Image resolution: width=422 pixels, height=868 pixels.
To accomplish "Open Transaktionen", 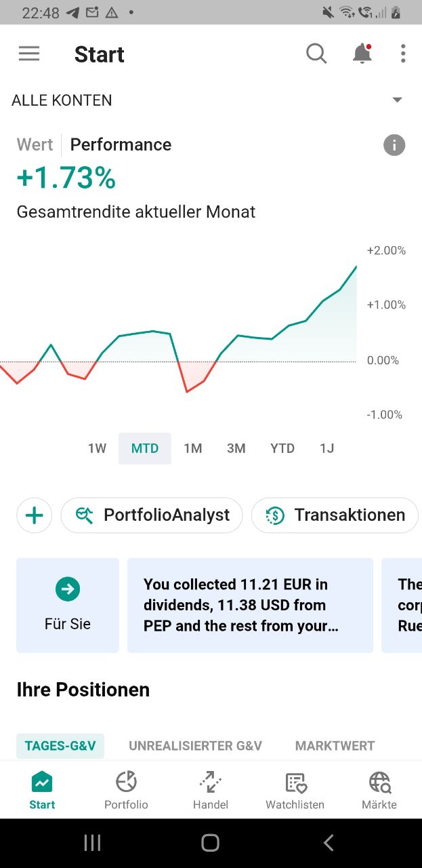I will pos(335,515).
